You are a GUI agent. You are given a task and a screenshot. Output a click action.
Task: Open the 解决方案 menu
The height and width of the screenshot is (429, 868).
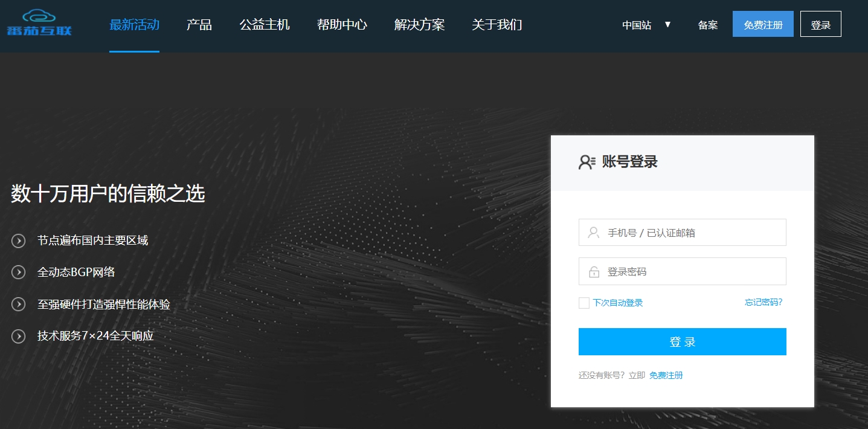pyautogui.click(x=419, y=24)
